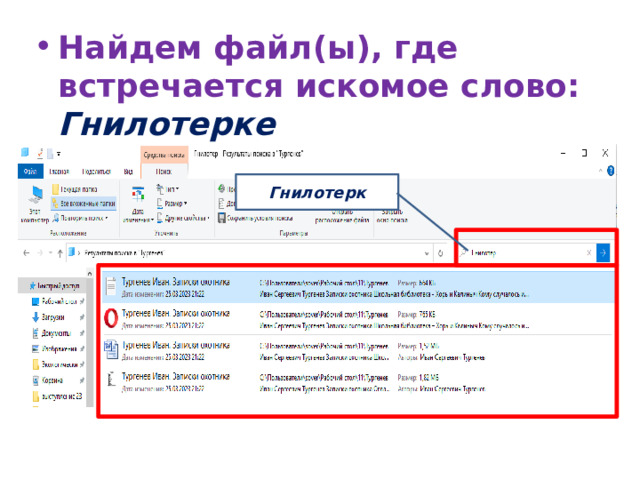Open the recent locations dropdown arrow
640x480 pixels.
[50, 253]
